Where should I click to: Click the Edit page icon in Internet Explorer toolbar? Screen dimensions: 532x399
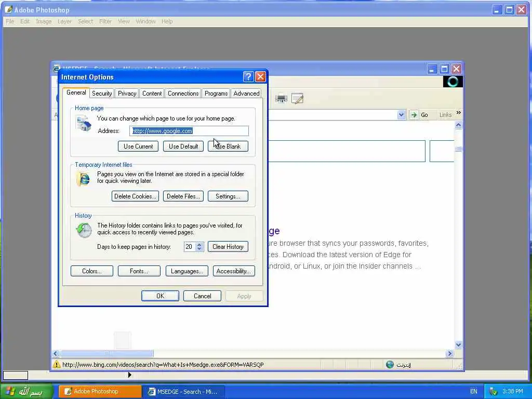[297, 99]
